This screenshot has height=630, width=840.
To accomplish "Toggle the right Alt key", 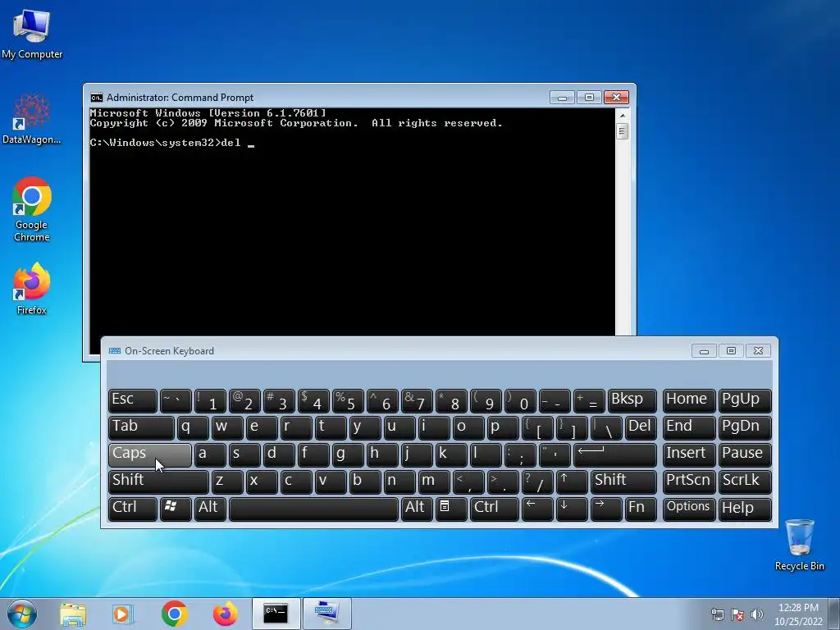I will (x=417, y=509).
